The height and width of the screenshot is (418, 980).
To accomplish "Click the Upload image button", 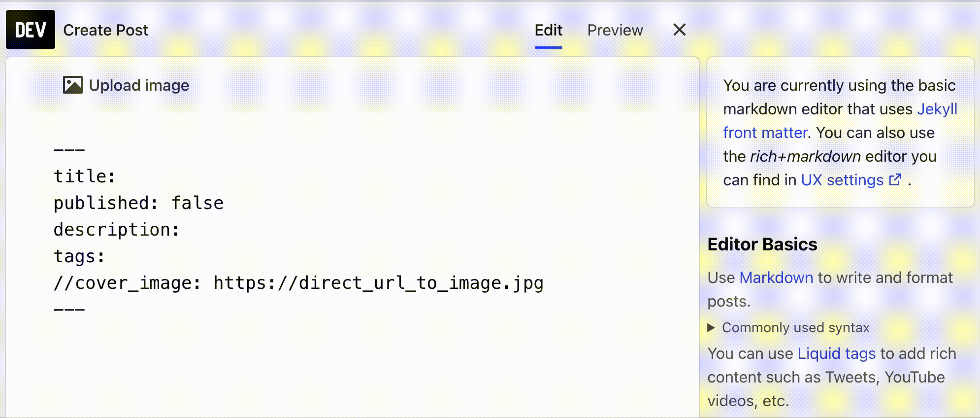I will coord(126,84).
